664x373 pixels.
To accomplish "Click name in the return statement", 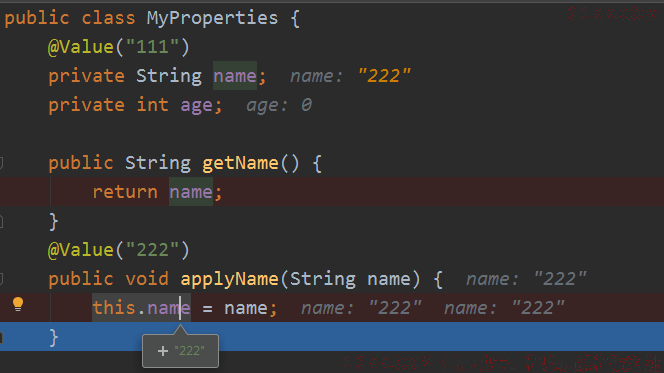I will click(191, 192).
